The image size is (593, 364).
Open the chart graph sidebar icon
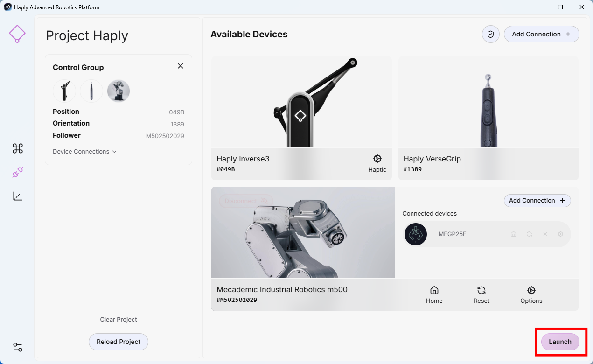18,196
